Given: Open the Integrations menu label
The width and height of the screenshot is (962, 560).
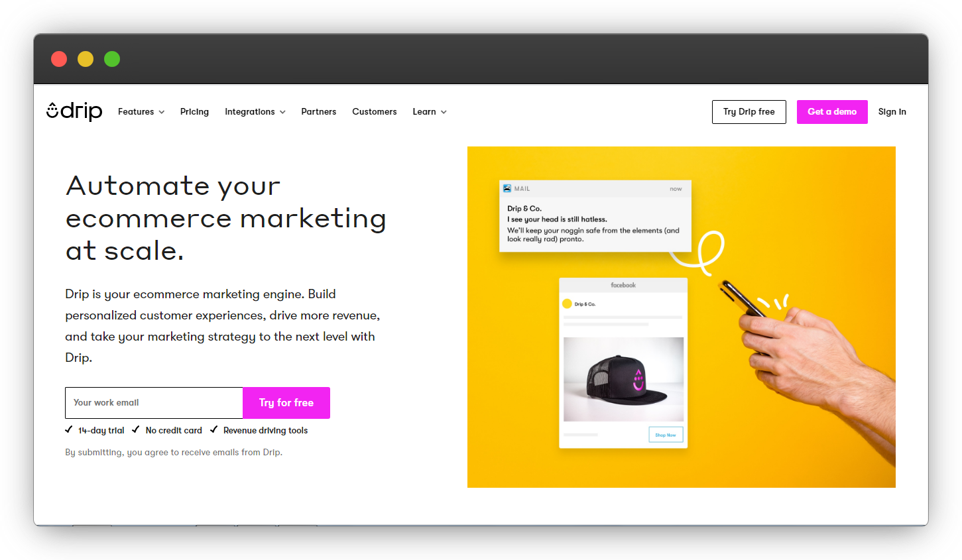Looking at the screenshot, I should tap(249, 111).
